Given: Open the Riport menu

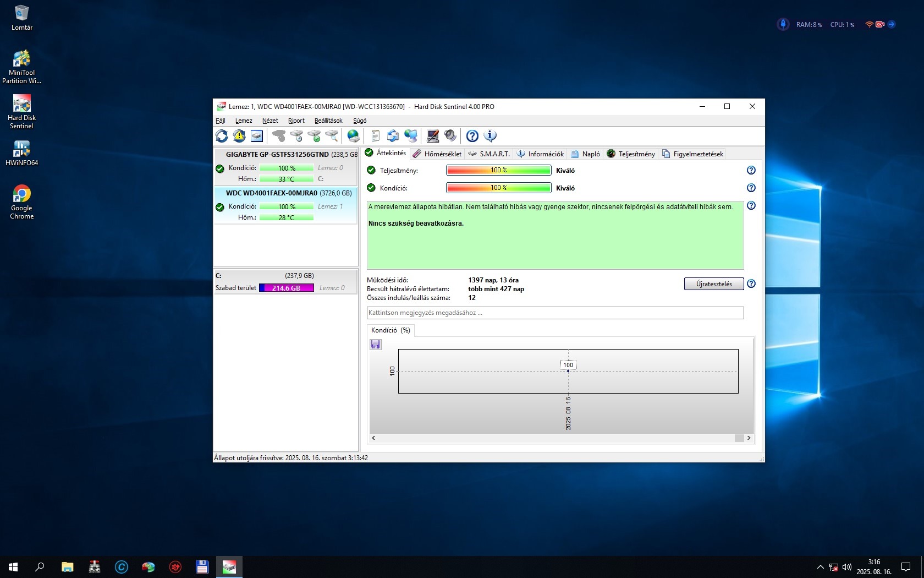Looking at the screenshot, I should 296,121.
